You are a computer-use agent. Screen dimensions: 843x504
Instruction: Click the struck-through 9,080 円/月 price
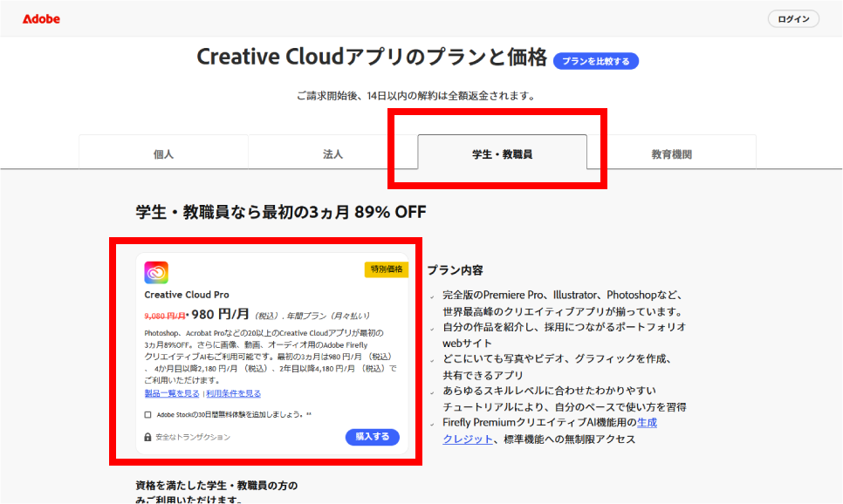(165, 316)
